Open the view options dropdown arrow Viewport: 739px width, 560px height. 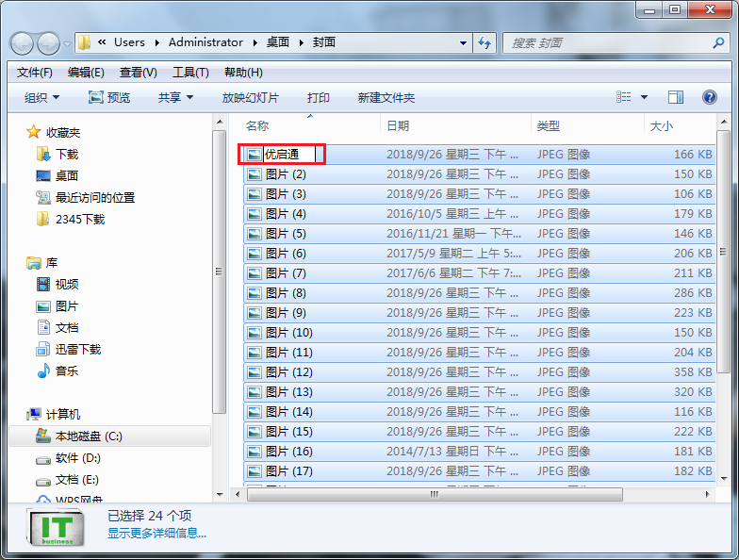pyautogui.click(x=645, y=97)
